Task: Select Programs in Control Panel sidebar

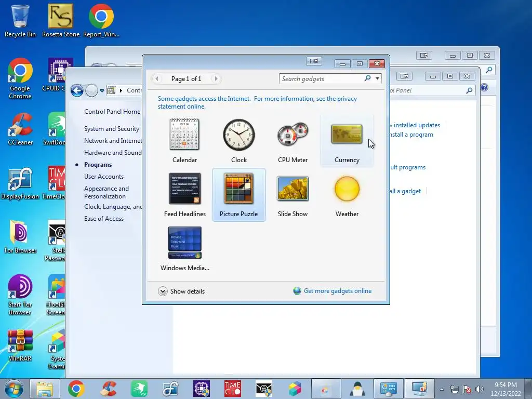Action: [98, 165]
